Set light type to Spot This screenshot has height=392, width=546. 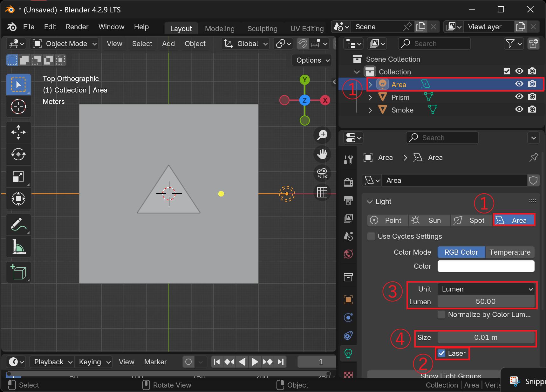coord(471,220)
